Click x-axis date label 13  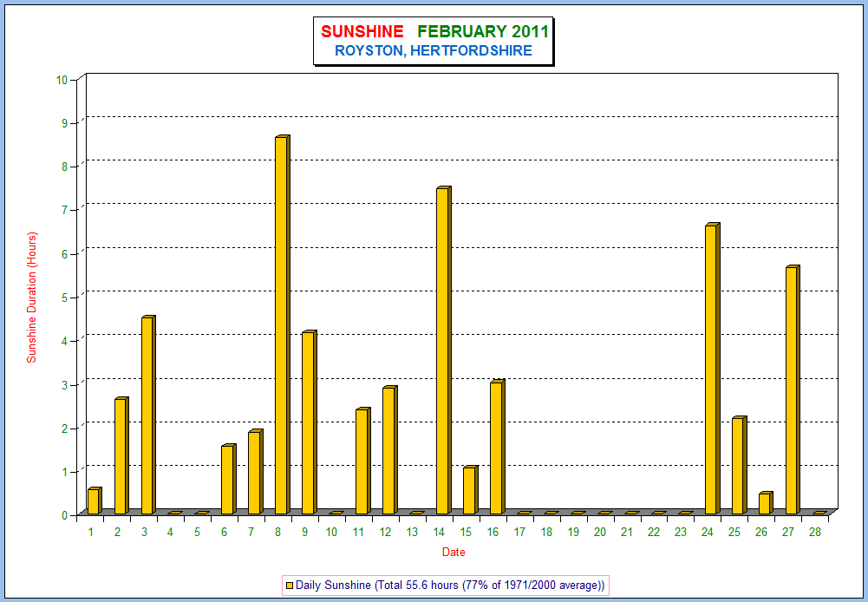412,533
